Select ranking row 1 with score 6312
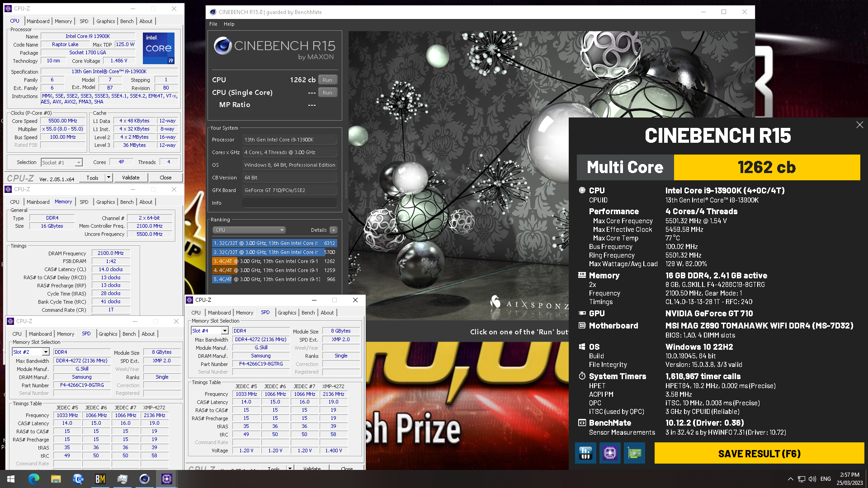This screenshot has height=488, width=868. click(274, 243)
